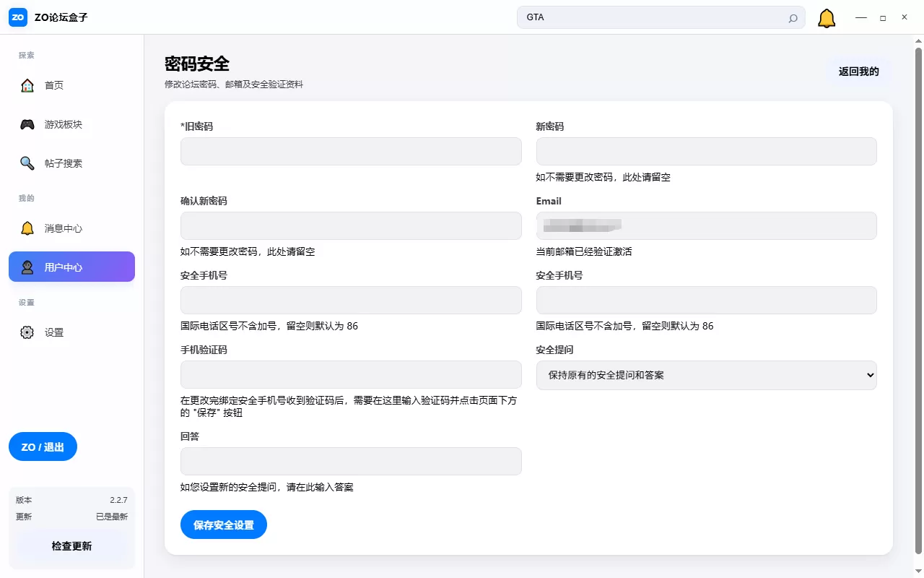Click the search box containing GTA
This screenshot has height=578, width=924.
pos(661,17)
